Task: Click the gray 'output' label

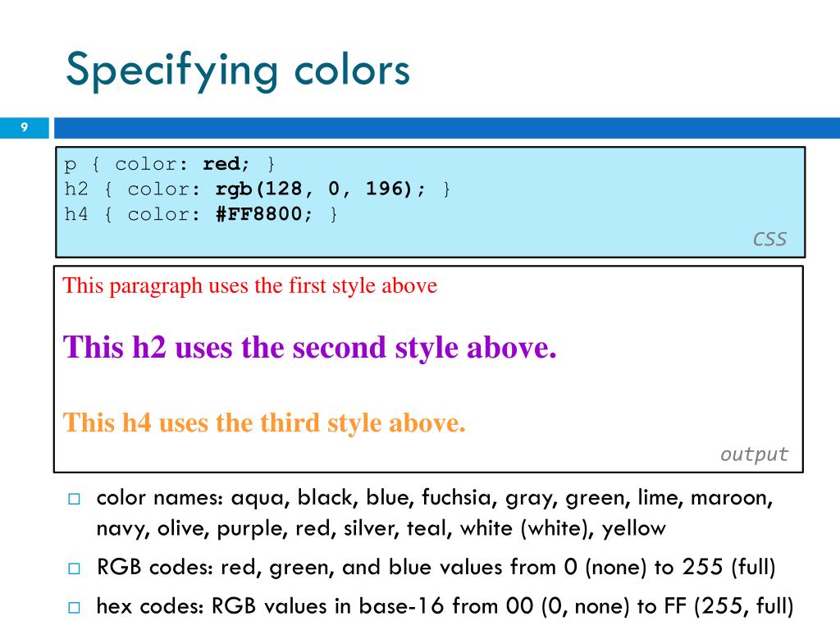Action: [x=754, y=454]
